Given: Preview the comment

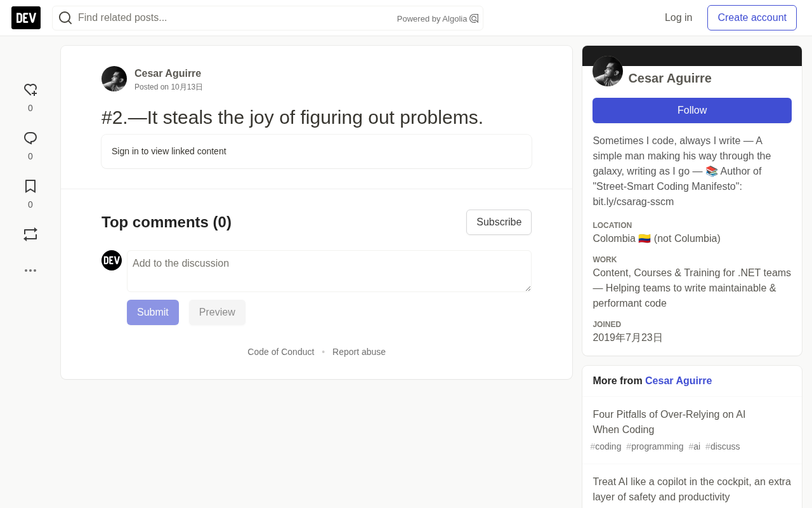Looking at the screenshot, I should [x=217, y=312].
